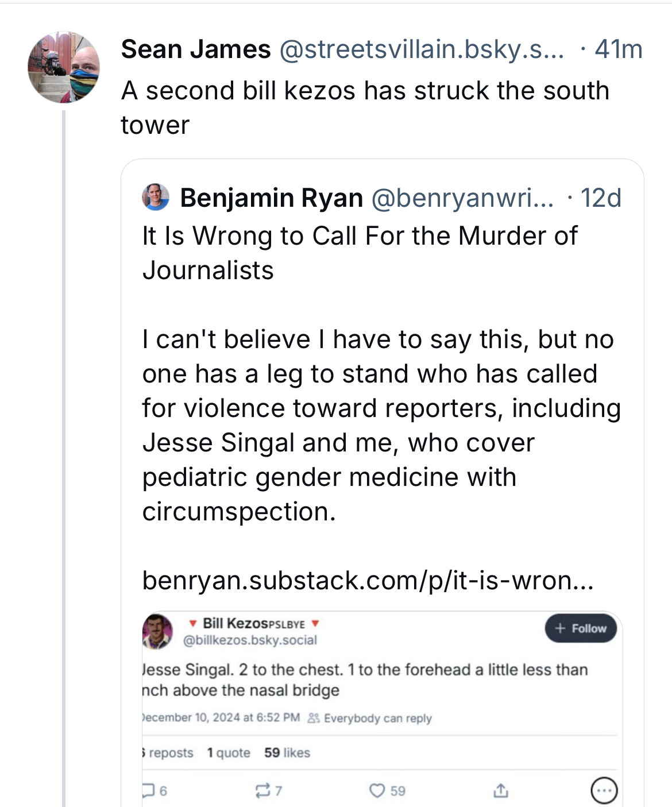Open Sean James's profile avatar
This screenshot has width=672, height=807.
click(x=64, y=67)
